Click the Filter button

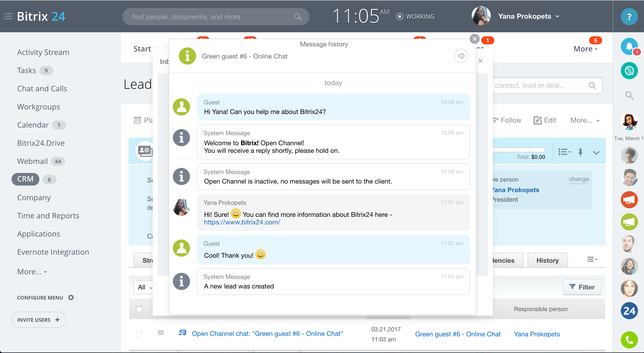click(582, 287)
